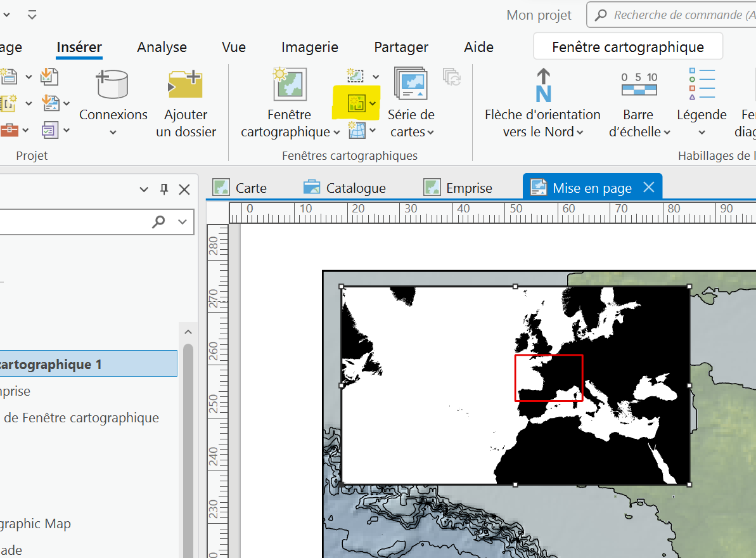Click the Barre d'échelle icon
Viewport: 756px width, 558px height.
(639, 84)
